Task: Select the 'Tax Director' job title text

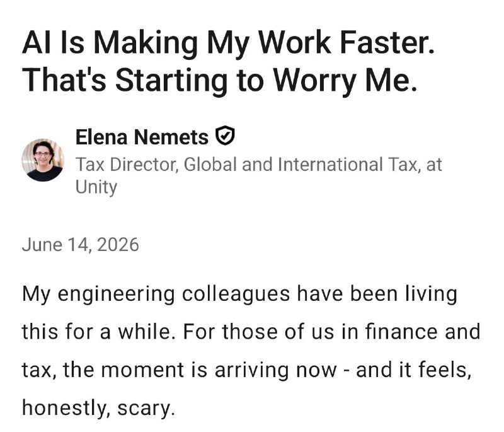Action: click(126, 165)
